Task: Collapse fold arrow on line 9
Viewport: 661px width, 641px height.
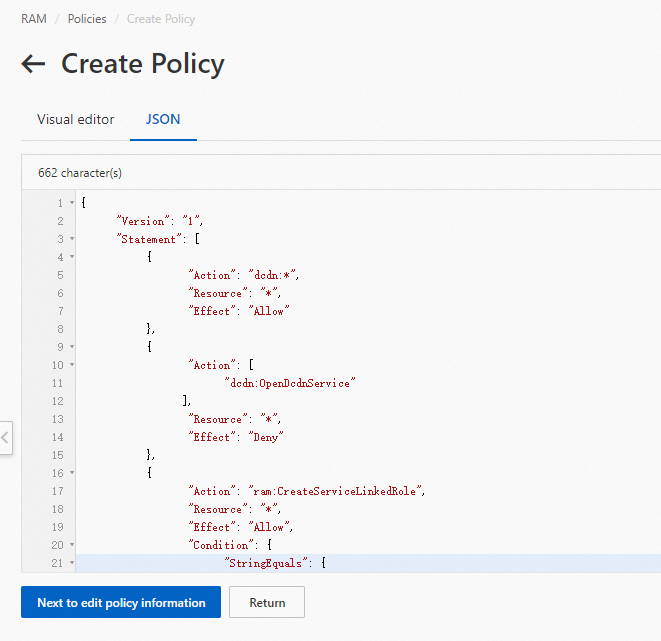Action: click(x=72, y=347)
